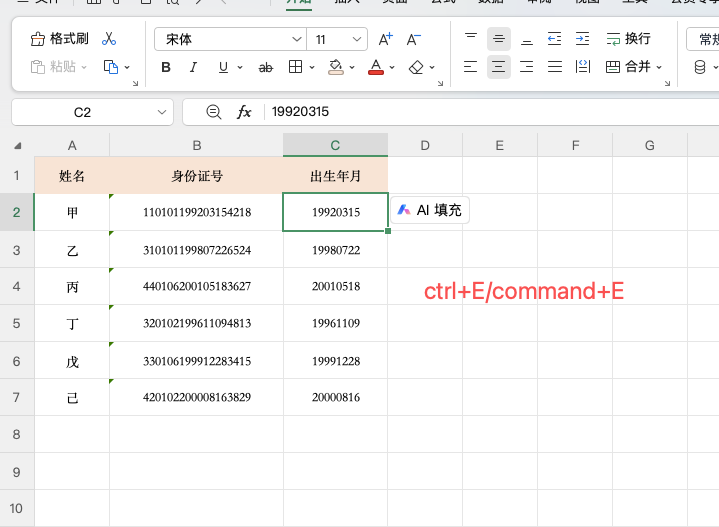719x527 pixels.
Task: Open the font color dropdown arrow
Action: (x=392, y=67)
